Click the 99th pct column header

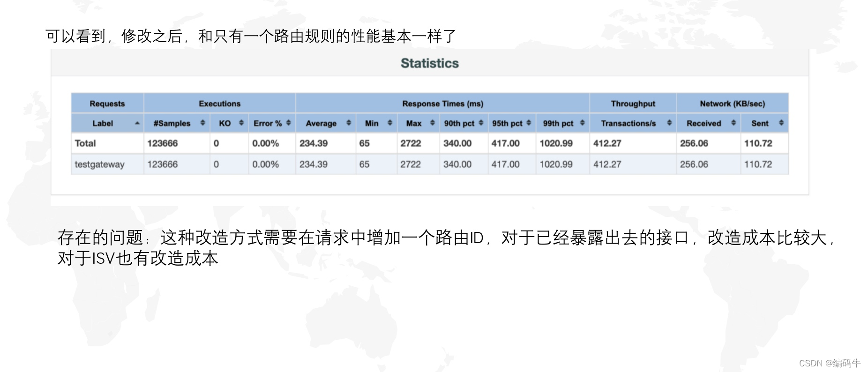click(x=562, y=123)
